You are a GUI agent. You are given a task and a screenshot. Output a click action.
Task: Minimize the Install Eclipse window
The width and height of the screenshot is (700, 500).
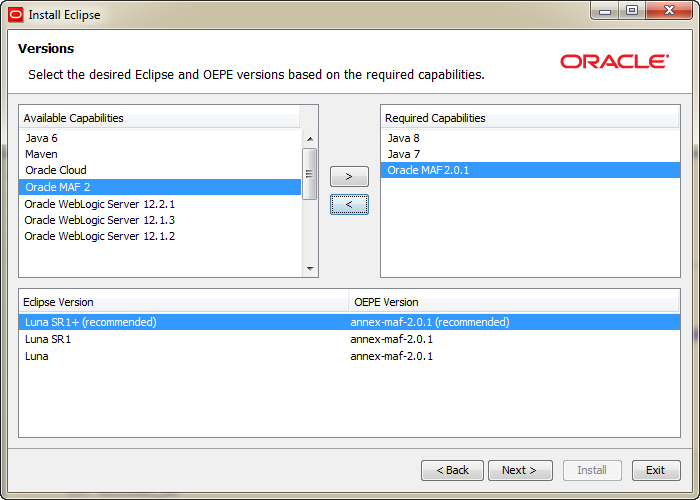pos(605,11)
